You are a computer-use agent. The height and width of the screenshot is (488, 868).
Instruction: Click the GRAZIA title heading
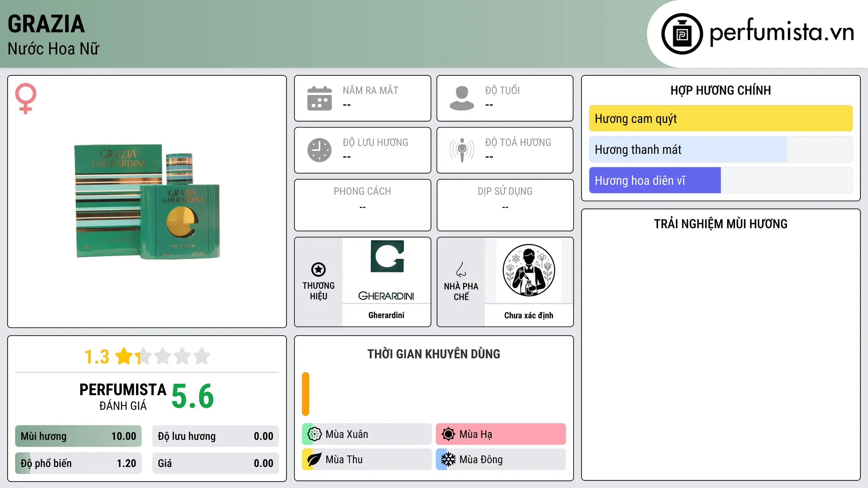pos(46,24)
